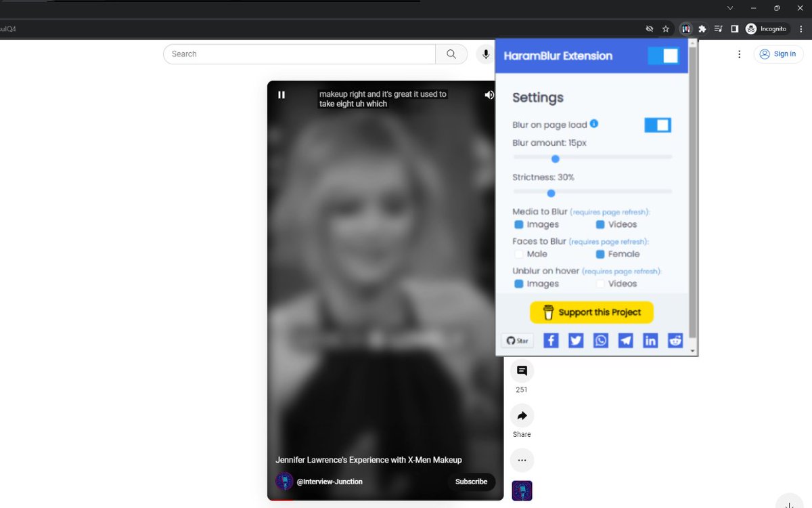Share the extension on LinkedIn
Image resolution: width=812 pixels, height=508 pixels.
pos(650,341)
